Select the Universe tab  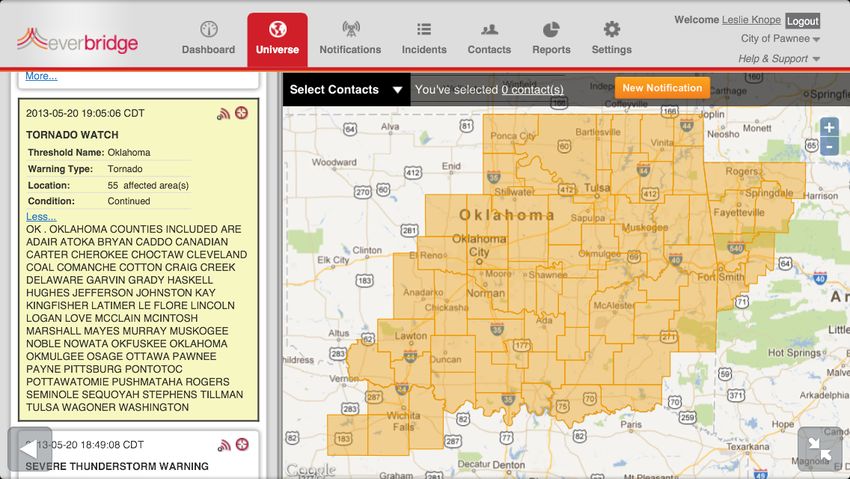[278, 39]
